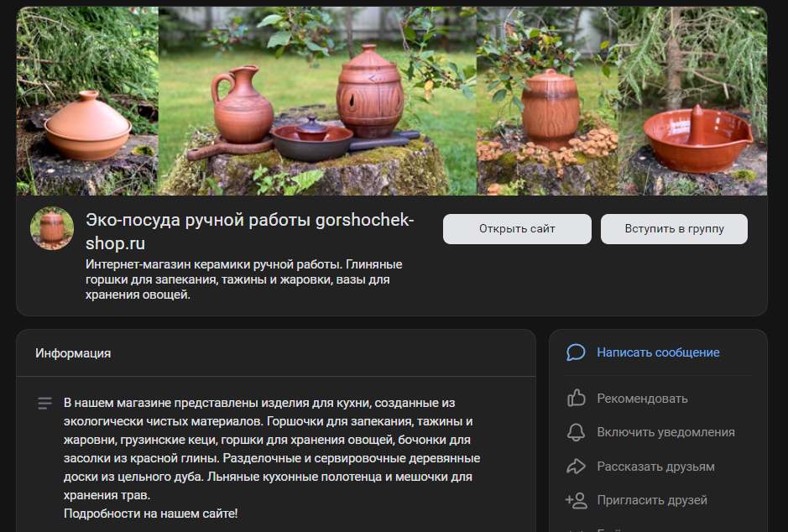788x532 pixels.
Task: Click the cover photo of tagine pot
Action: 87,101
